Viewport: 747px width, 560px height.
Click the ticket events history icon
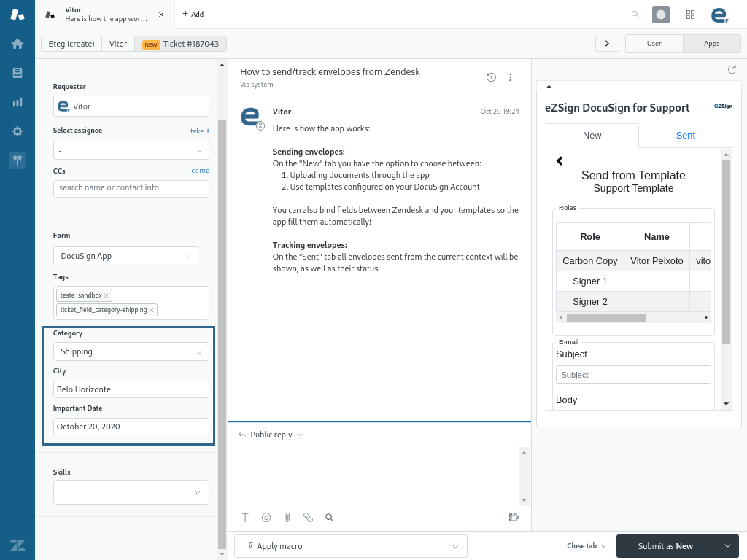pyautogui.click(x=491, y=77)
